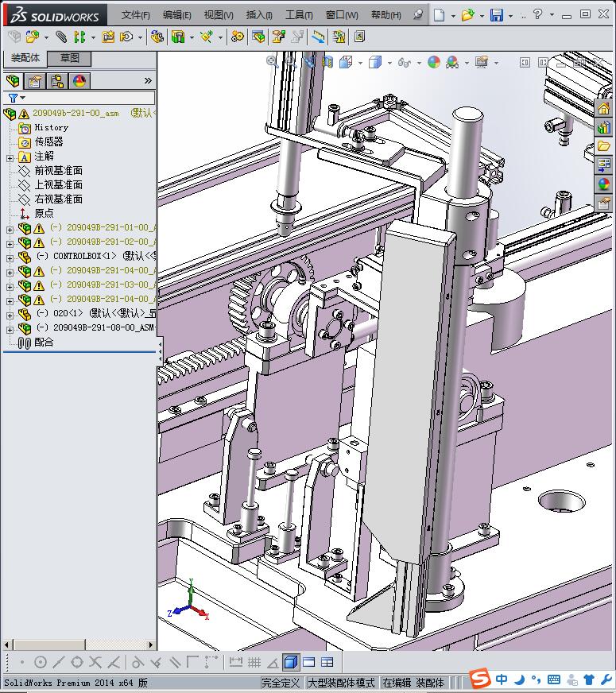
Task: Open the SolidWorks Resources home tab
Action: (603, 108)
